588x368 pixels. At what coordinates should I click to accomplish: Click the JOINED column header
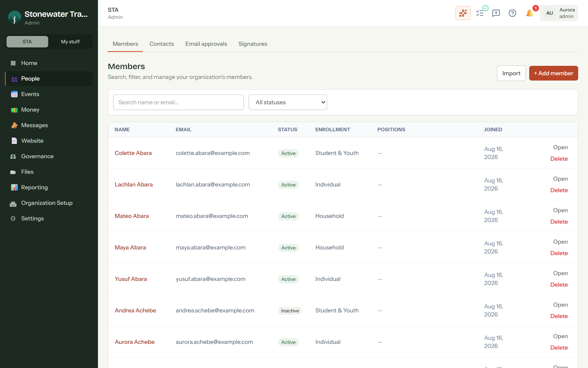pyautogui.click(x=493, y=130)
